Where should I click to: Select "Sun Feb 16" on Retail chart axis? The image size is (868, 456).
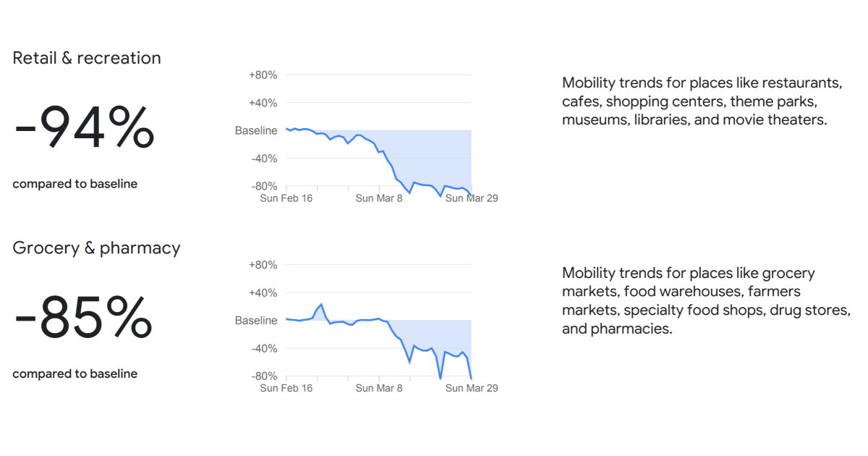click(x=286, y=198)
